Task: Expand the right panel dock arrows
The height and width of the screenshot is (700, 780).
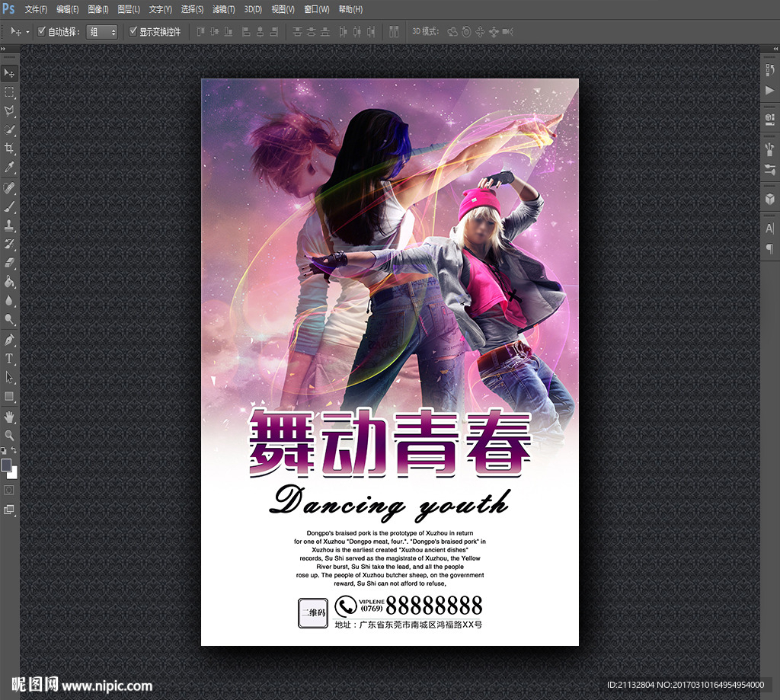Action: click(x=775, y=49)
